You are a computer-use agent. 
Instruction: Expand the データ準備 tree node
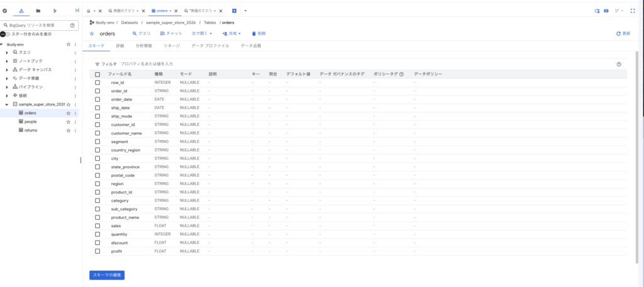pos(7,79)
